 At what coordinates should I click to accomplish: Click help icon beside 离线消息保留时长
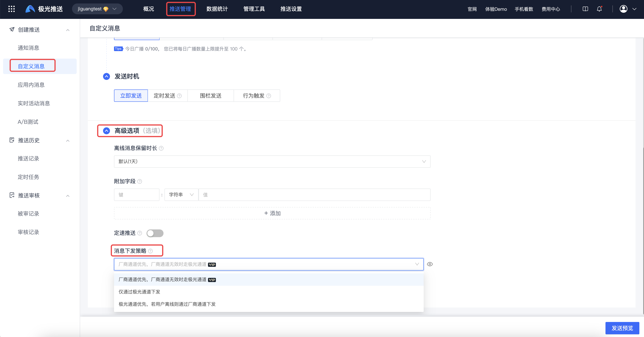click(x=161, y=148)
